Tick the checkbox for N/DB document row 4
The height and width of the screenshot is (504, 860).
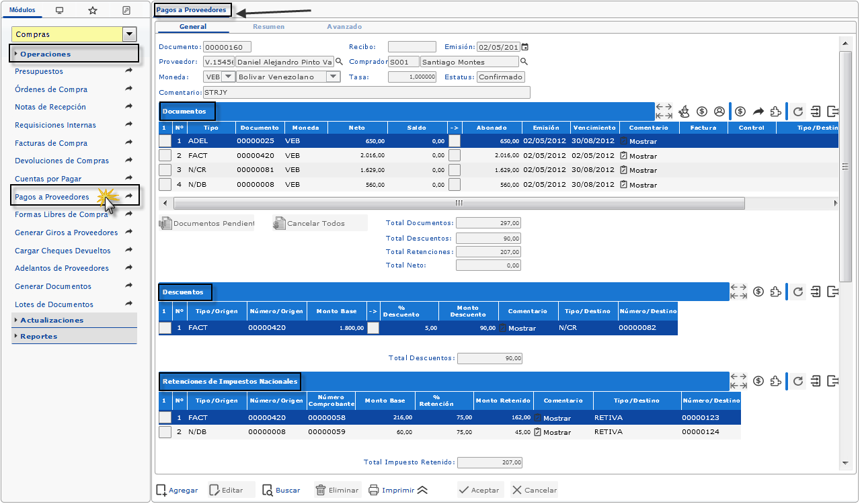(165, 185)
